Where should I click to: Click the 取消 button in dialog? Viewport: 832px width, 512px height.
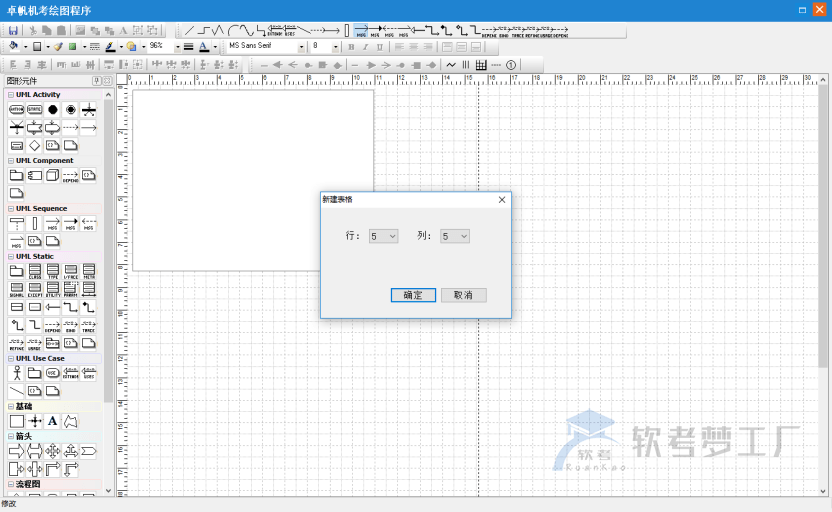(463, 295)
